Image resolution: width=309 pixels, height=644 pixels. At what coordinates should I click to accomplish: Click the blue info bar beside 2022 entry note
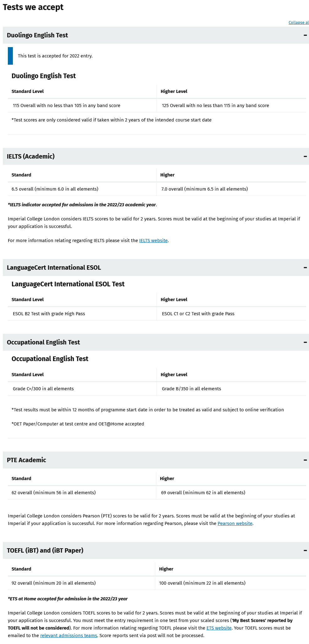coord(10,56)
